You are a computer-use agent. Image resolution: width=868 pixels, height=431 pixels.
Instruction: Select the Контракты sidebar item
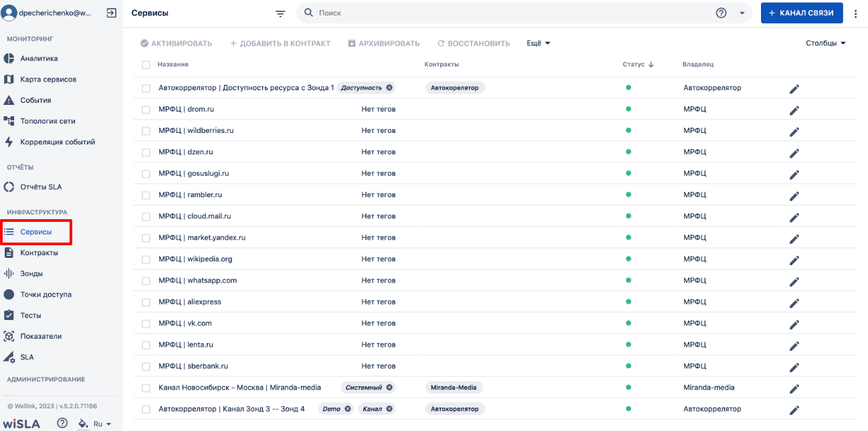click(x=39, y=253)
